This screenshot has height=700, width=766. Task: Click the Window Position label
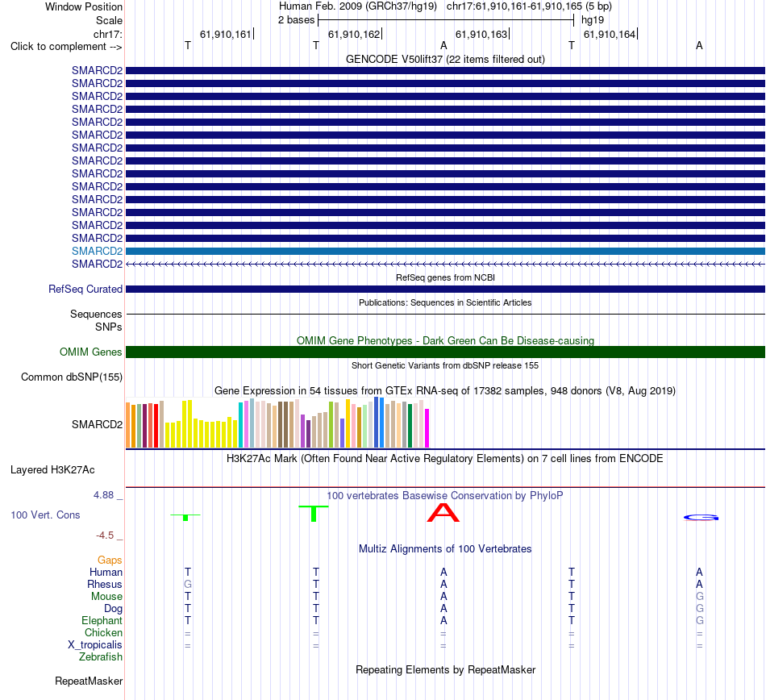[84, 6]
